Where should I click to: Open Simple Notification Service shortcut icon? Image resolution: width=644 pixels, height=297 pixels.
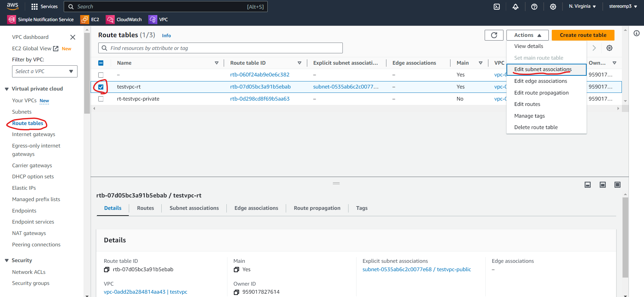point(12,19)
